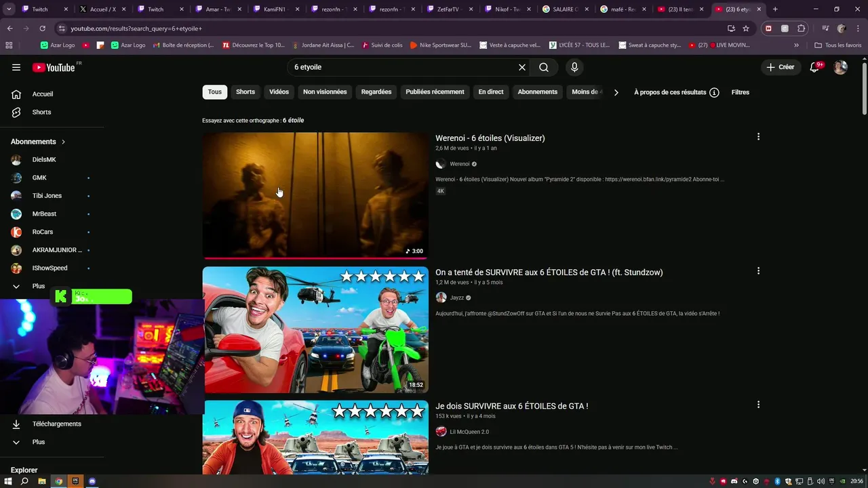
Task: Expand the Abonnements section arrow
Action: (63, 142)
